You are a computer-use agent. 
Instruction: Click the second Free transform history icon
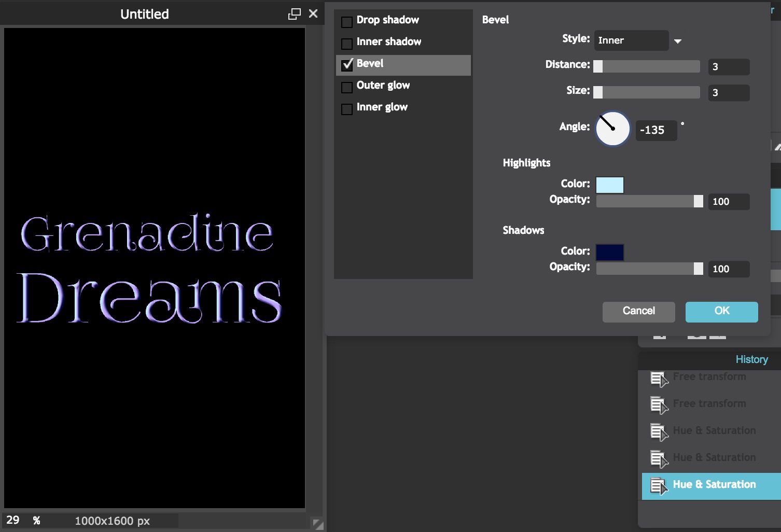(x=659, y=404)
